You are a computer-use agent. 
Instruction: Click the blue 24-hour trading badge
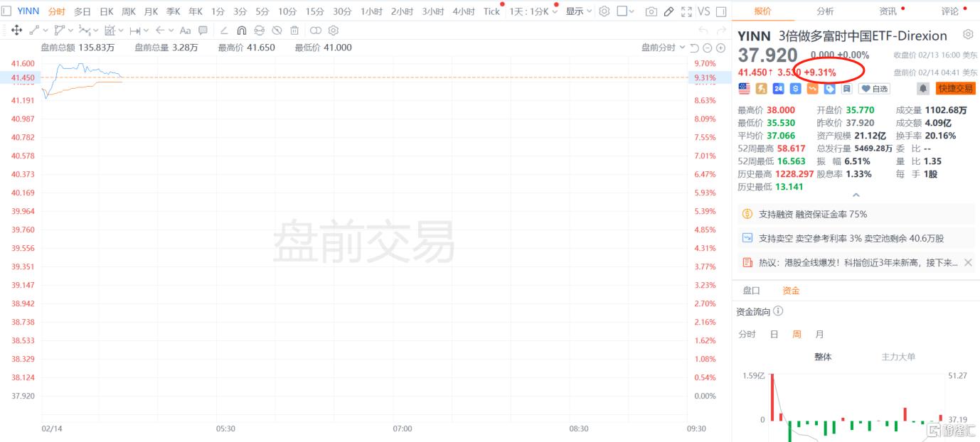coord(778,89)
